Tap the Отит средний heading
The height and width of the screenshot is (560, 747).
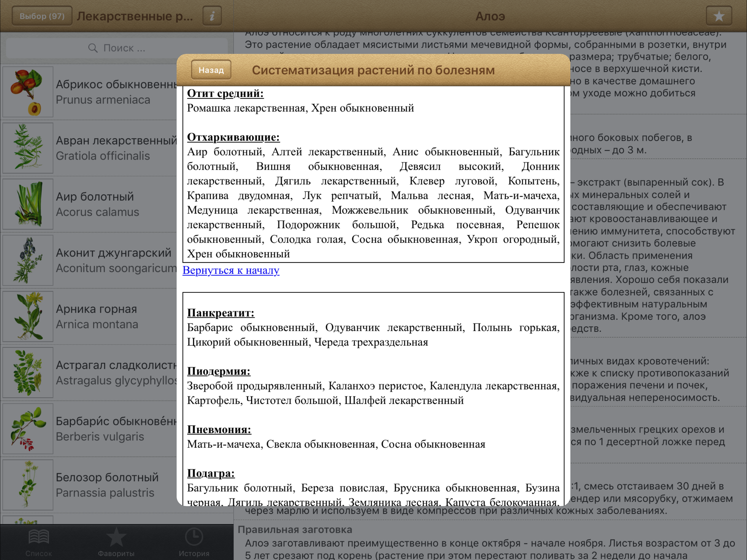tap(225, 93)
